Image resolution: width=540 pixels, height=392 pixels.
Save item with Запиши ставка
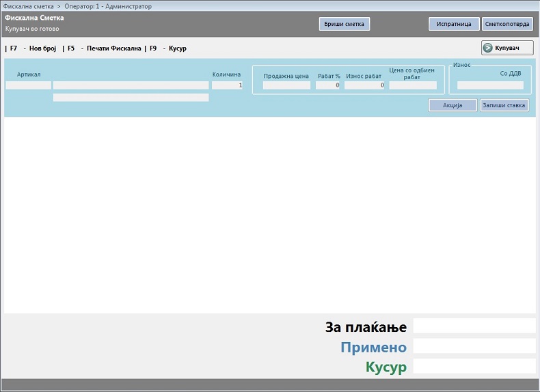[x=504, y=105]
